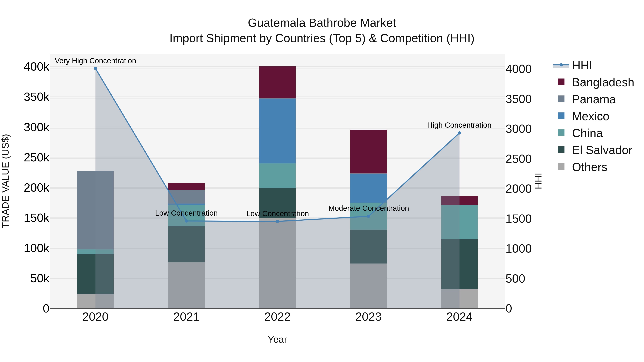This screenshot has width=644, height=362.
Task: Click the Others segment of 2023 bar
Action: pos(368,286)
